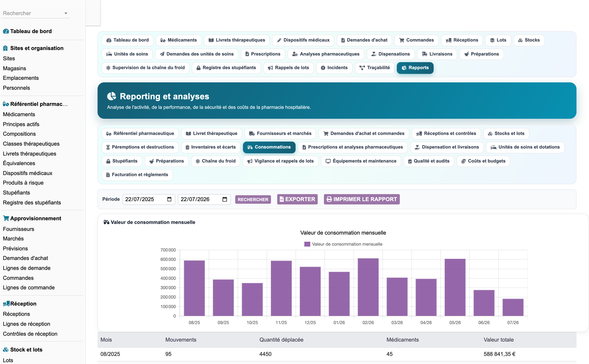Image resolution: width=589 pixels, height=364 pixels.
Task: Click the start date field 22/07/2025
Action: [149, 199]
